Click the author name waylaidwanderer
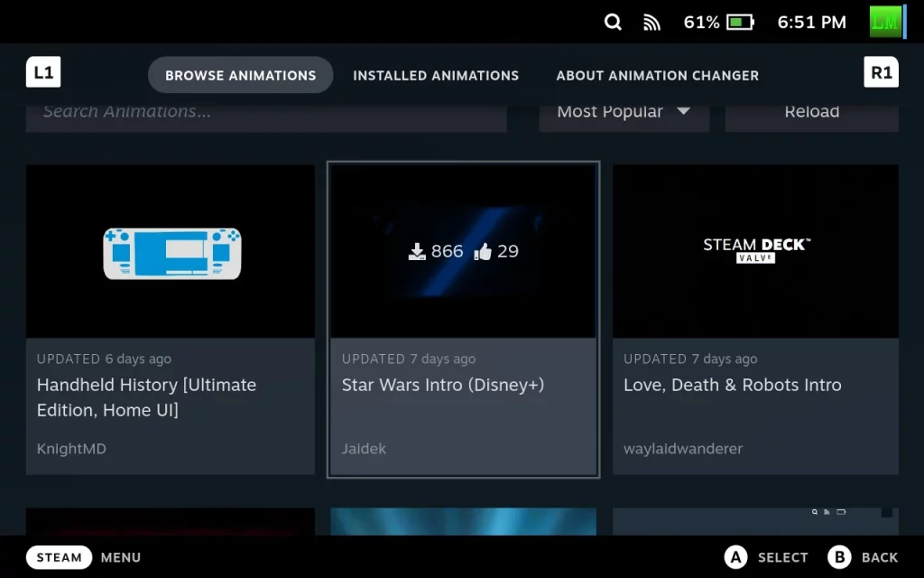 pos(683,449)
